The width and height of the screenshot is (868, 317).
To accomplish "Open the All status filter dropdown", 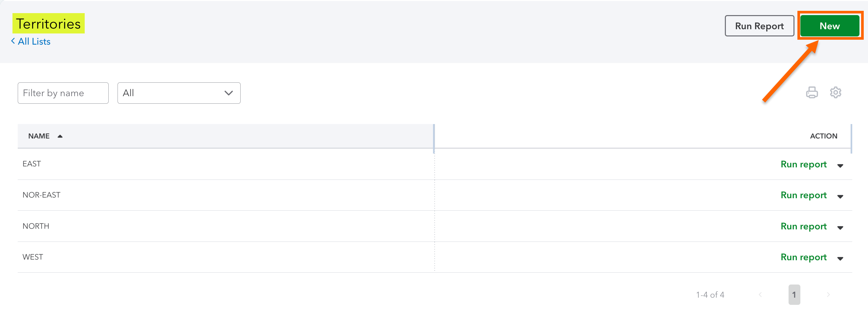I will click(179, 93).
